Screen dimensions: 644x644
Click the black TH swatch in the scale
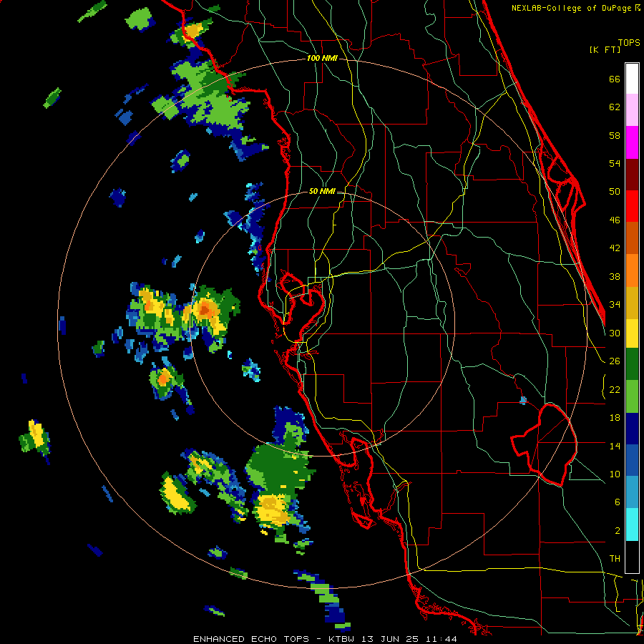click(632, 557)
